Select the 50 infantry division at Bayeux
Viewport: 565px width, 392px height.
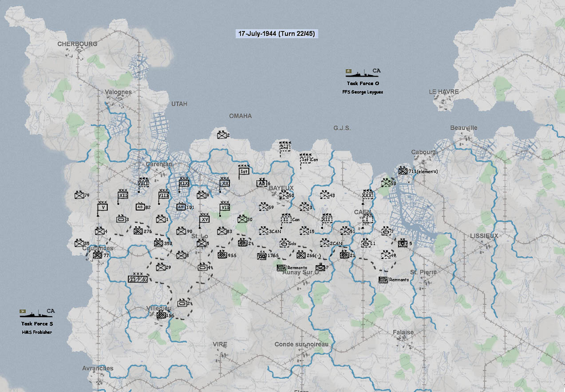(x=284, y=195)
